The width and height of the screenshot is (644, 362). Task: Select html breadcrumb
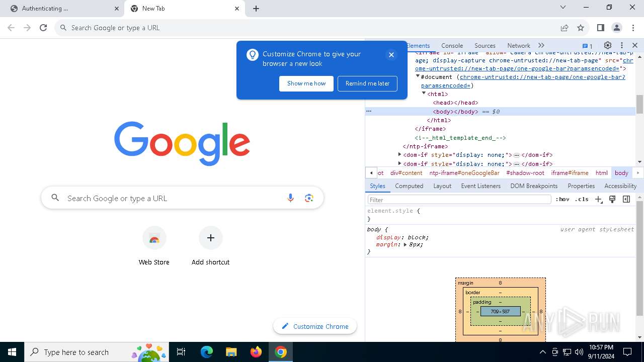602,172
